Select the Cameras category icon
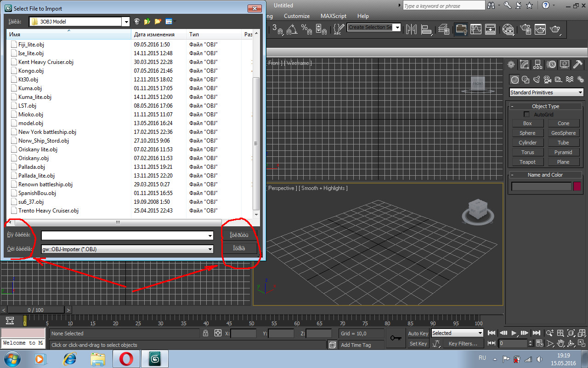The width and height of the screenshot is (588, 368). [547, 80]
